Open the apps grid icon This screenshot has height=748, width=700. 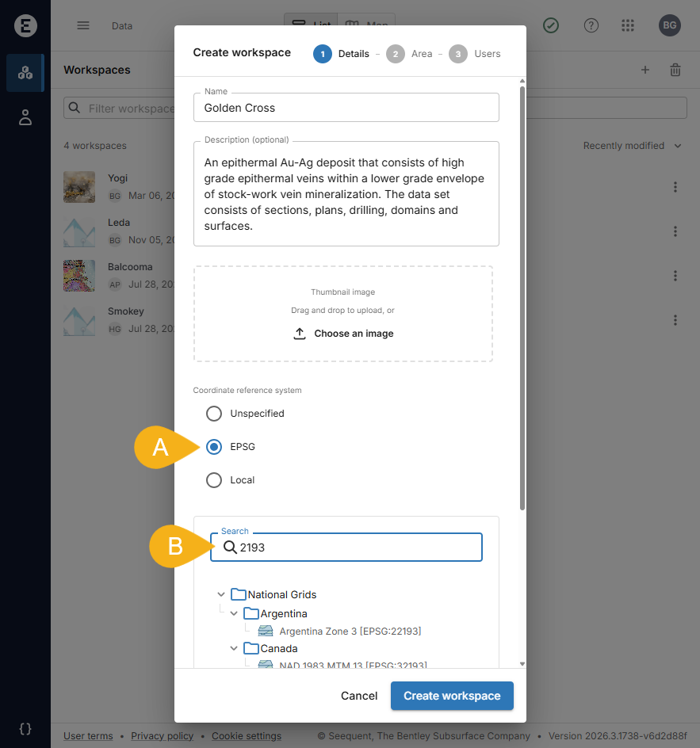pyautogui.click(x=628, y=25)
